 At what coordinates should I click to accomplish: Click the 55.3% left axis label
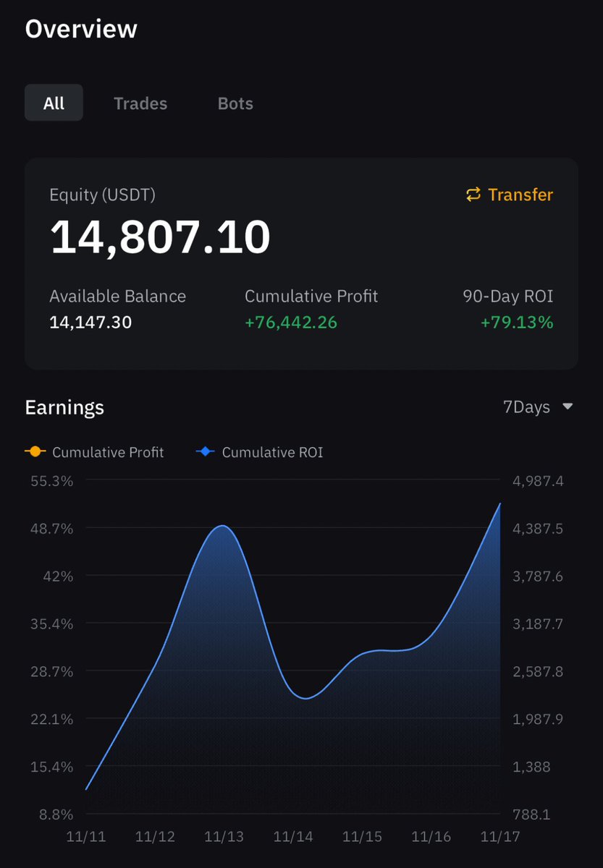(51, 481)
